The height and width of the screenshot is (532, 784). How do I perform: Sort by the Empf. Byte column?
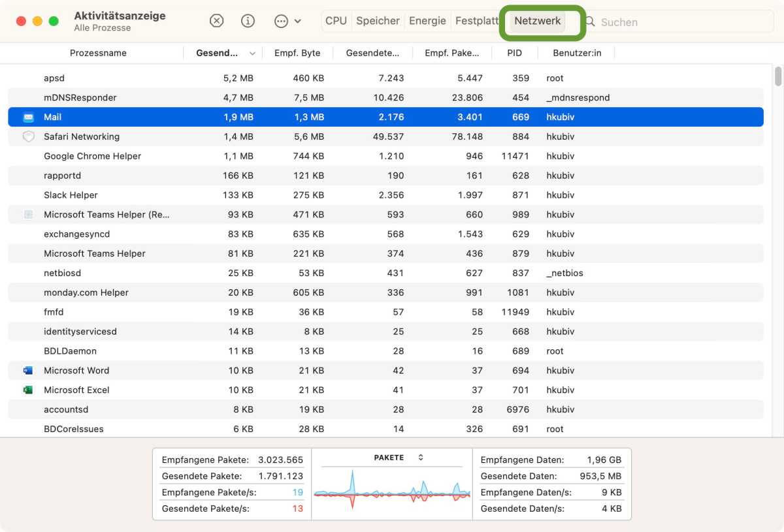pos(297,53)
